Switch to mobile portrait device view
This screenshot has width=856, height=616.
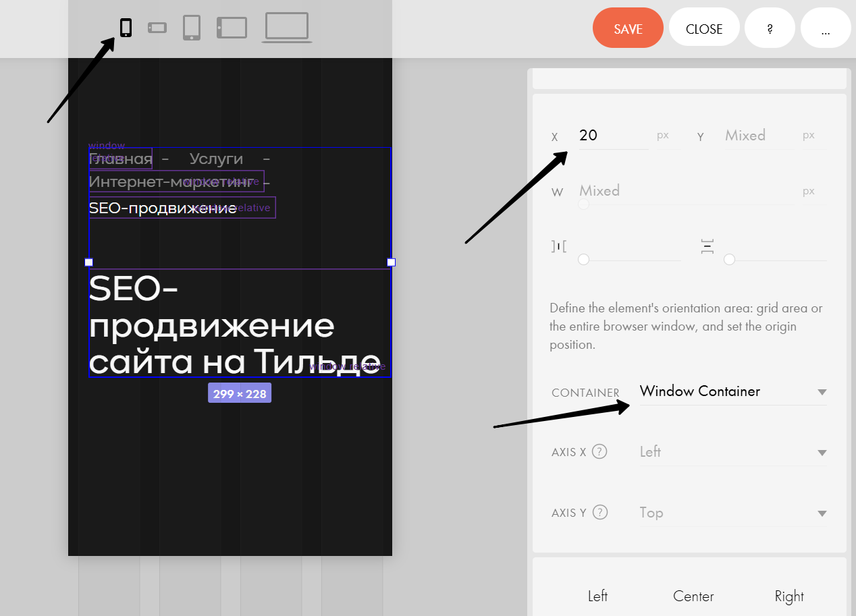pos(126,28)
